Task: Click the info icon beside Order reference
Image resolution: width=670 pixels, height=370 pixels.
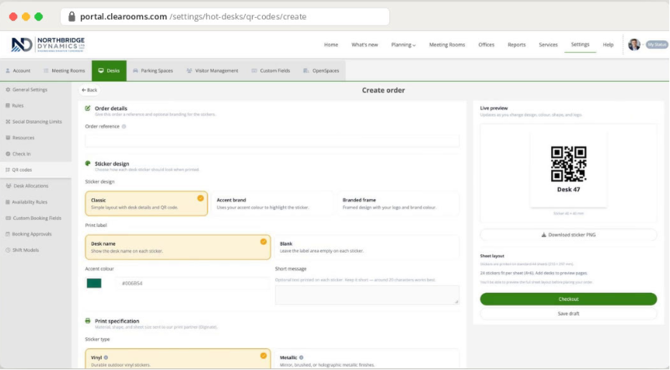Action: coord(124,126)
